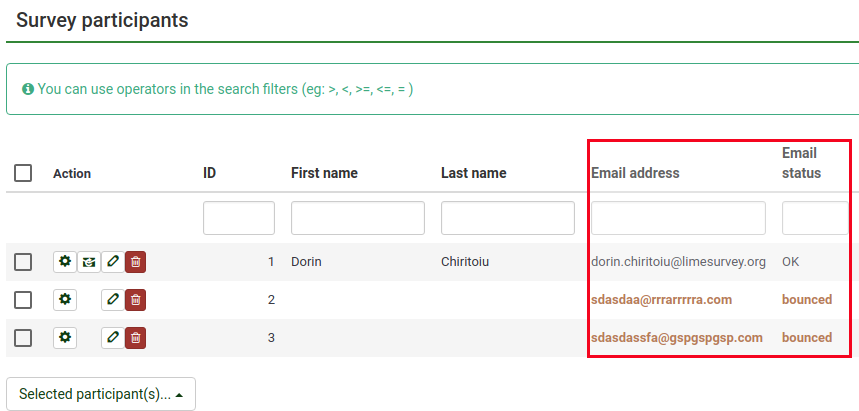The image size is (859, 411).
Task: Click the Email status column header
Action: (x=801, y=163)
